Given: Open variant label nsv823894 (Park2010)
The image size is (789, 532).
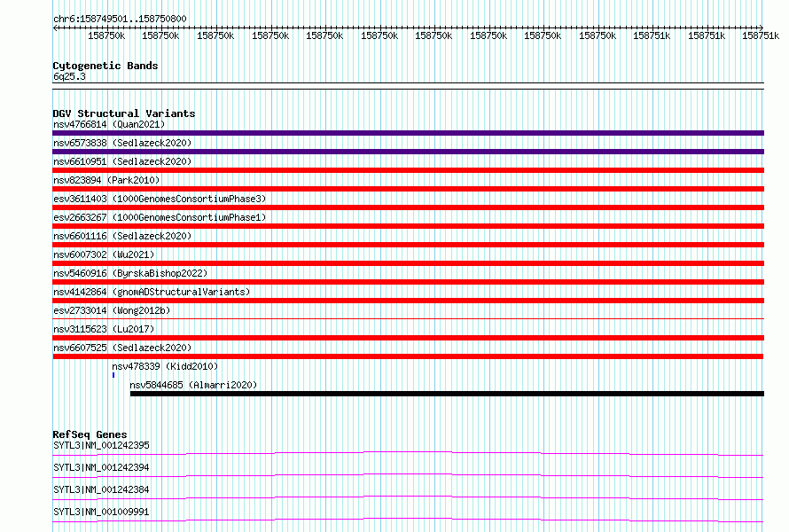Looking at the screenshot, I should point(106,180).
